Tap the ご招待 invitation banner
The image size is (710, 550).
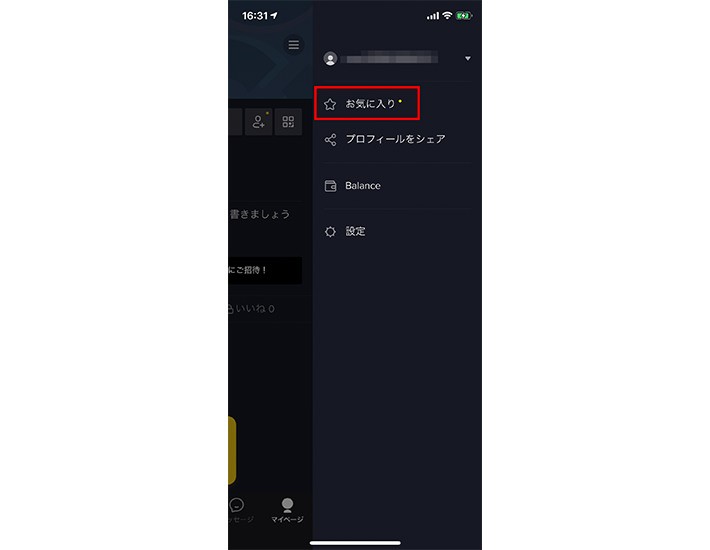coord(265,270)
